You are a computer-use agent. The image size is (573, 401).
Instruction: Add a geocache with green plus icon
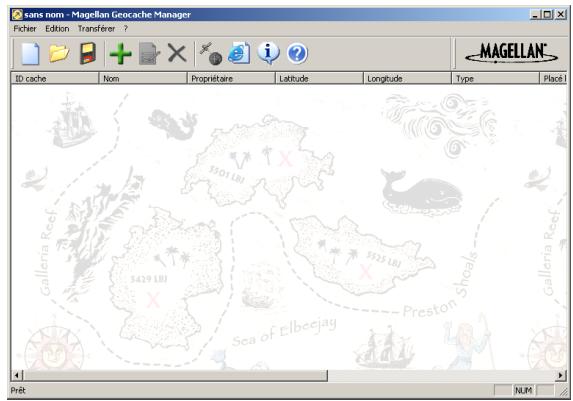(x=121, y=54)
